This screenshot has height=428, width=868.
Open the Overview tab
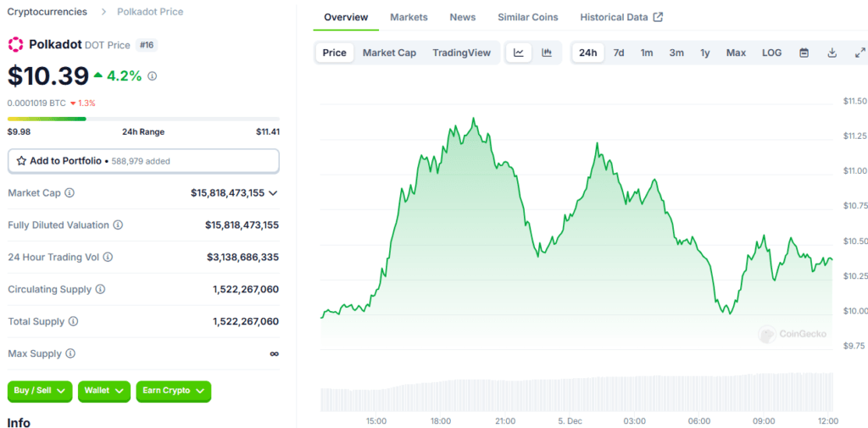click(x=346, y=17)
